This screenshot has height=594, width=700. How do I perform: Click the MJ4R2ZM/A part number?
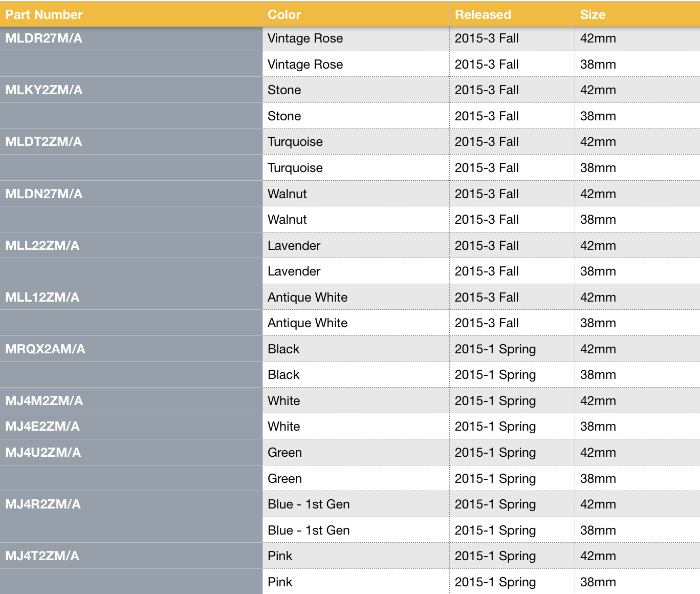tap(43, 504)
